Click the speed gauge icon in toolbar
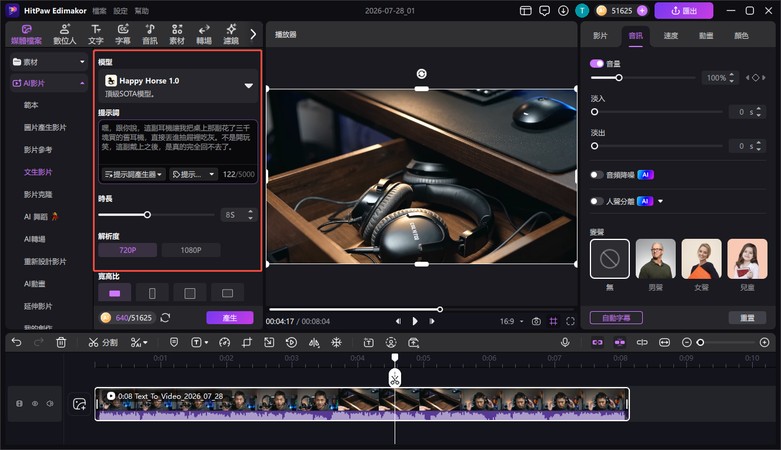The height and width of the screenshot is (450, 781). pos(225,342)
